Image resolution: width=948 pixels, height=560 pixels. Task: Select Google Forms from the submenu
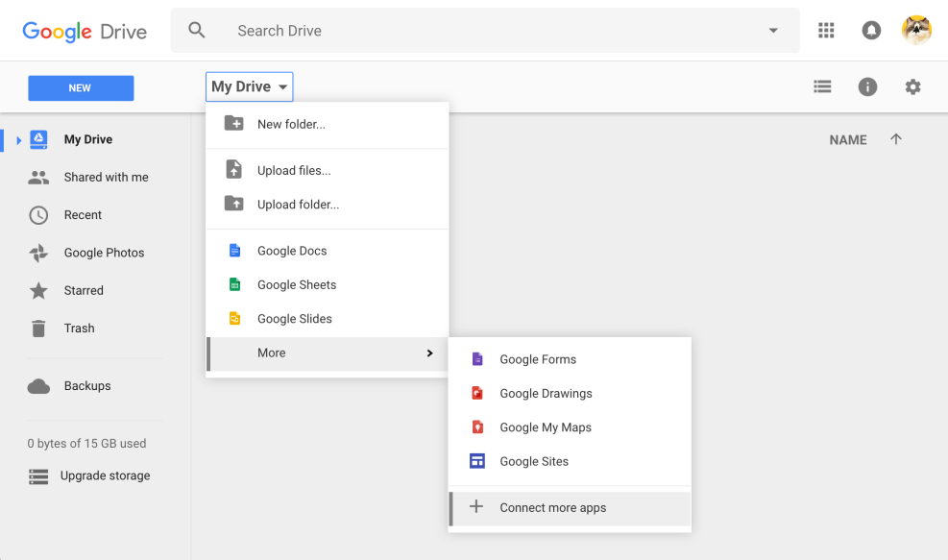[537, 359]
